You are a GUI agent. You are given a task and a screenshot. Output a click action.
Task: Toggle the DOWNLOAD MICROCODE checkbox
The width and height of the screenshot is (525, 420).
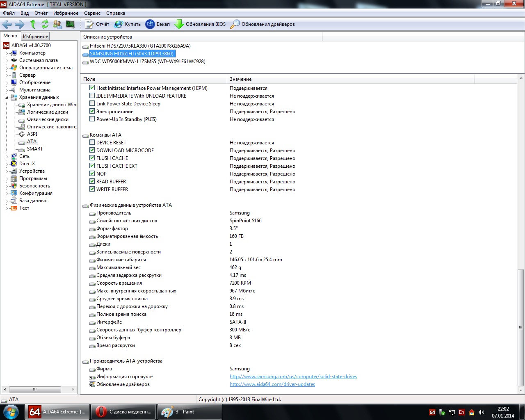pos(92,150)
